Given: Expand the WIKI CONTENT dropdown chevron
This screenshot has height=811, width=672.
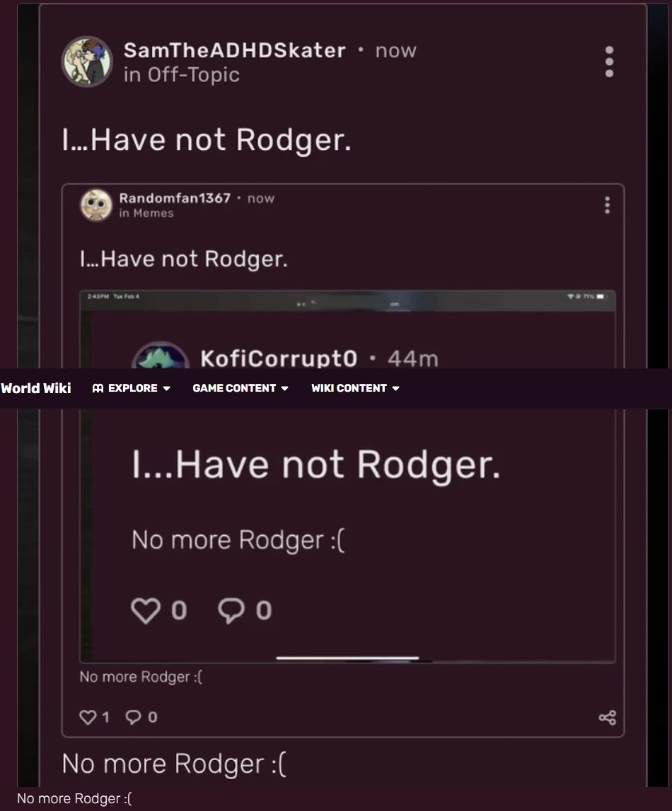Looking at the screenshot, I should (394, 388).
